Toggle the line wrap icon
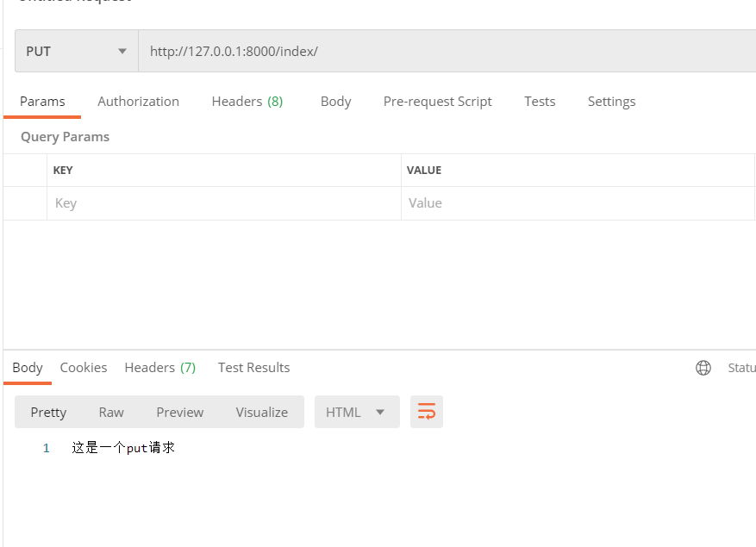Image resolution: width=756 pixels, height=547 pixels. pos(426,412)
